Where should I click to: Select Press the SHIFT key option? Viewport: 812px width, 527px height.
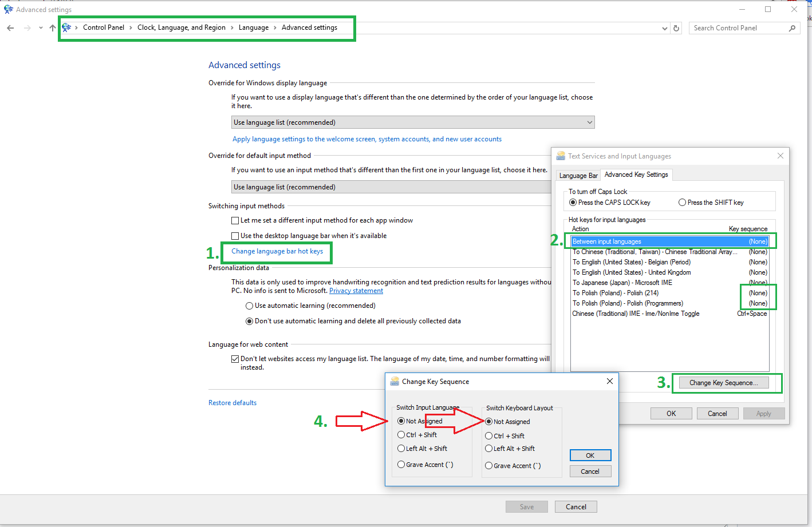coord(682,203)
